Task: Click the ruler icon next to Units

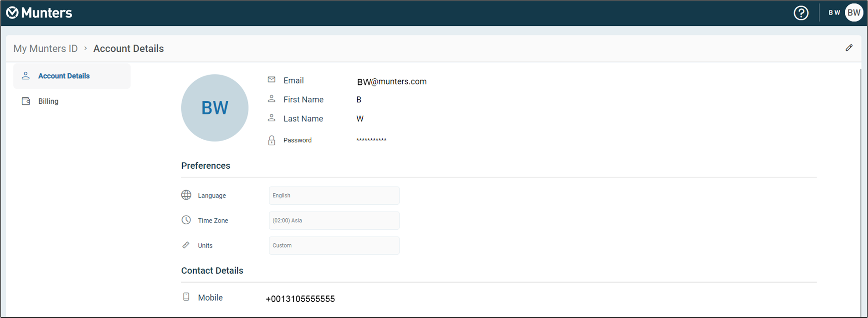Action: [186, 245]
